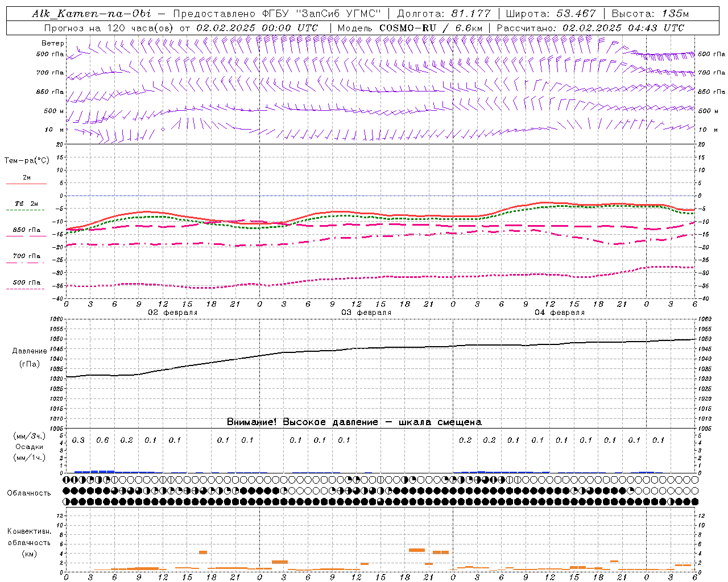Click the "(км)" unit under convective cloudiness

[29, 554]
